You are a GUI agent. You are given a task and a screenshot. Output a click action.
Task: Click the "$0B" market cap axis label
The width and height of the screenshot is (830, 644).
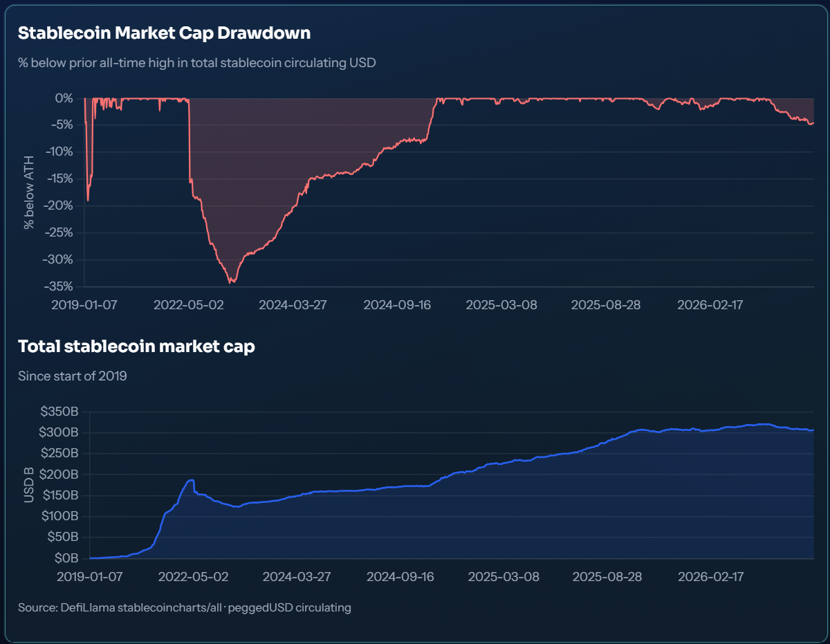tap(65, 558)
